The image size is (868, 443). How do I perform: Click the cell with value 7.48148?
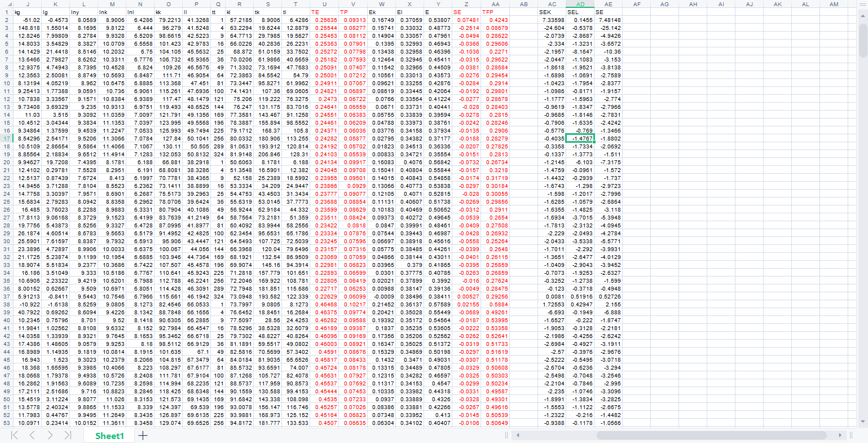pos(609,20)
